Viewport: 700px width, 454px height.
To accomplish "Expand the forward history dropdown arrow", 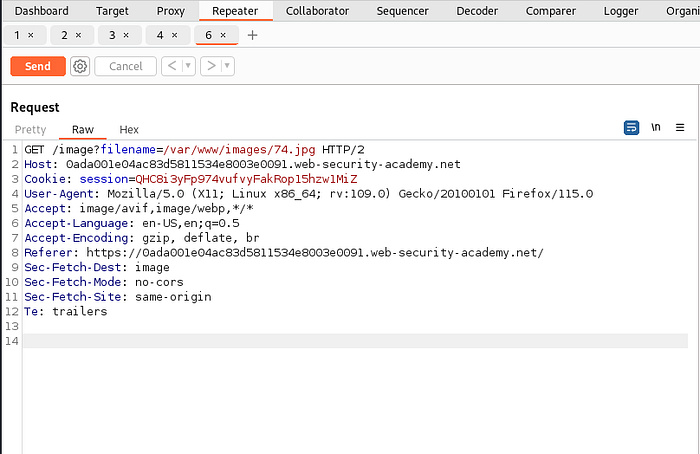I will coord(227,66).
